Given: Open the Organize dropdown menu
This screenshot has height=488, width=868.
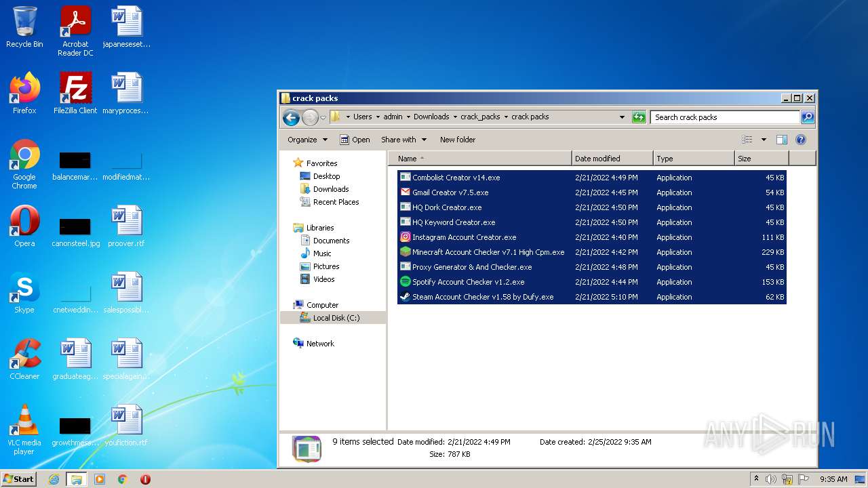Looking at the screenshot, I should [x=307, y=140].
